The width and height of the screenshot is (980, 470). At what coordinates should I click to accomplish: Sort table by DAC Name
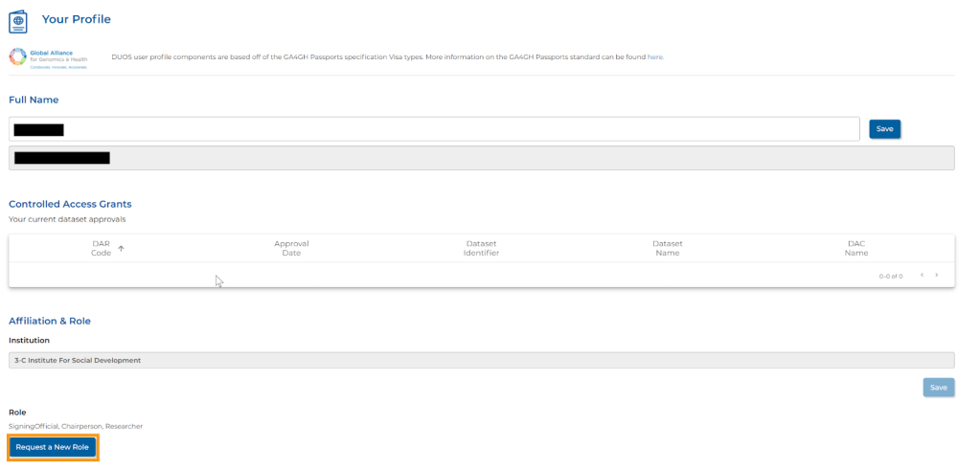[855, 248]
